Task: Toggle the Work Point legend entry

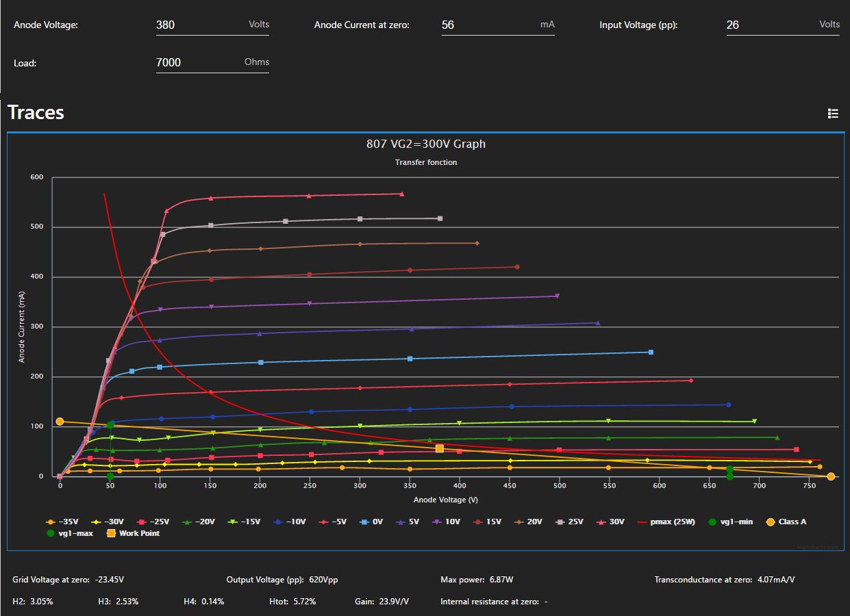Action: click(134, 533)
